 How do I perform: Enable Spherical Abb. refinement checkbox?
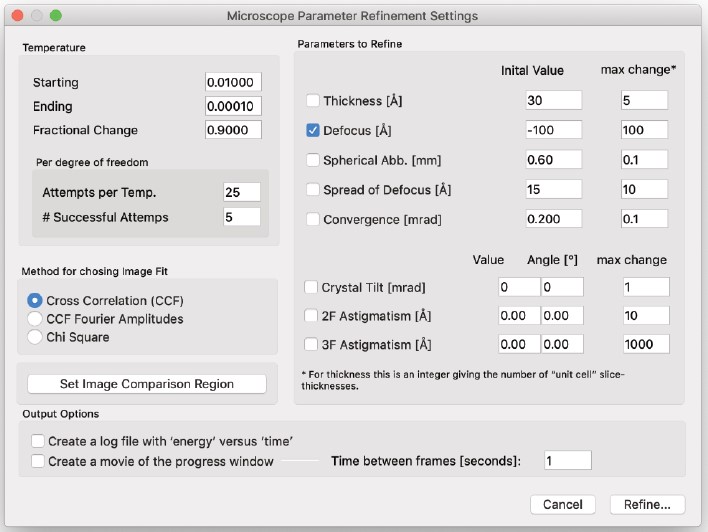(313, 160)
